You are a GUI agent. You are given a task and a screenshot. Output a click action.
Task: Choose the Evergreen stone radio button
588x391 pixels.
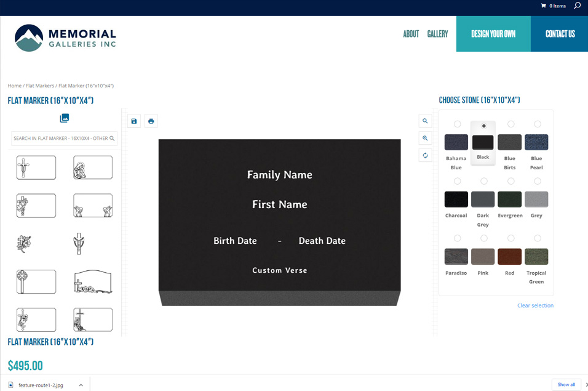pyautogui.click(x=511, y=181)
